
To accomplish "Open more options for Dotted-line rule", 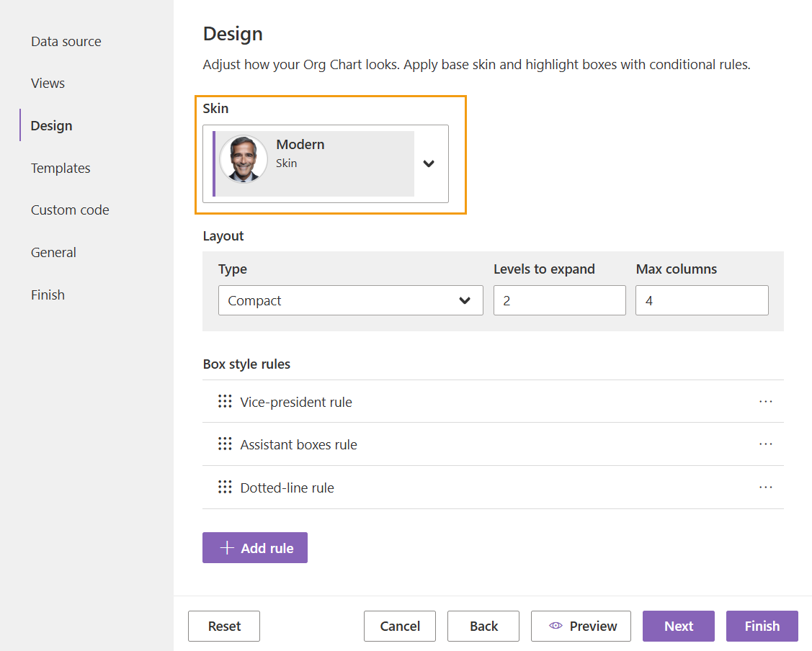I will [x=765, y=487].
